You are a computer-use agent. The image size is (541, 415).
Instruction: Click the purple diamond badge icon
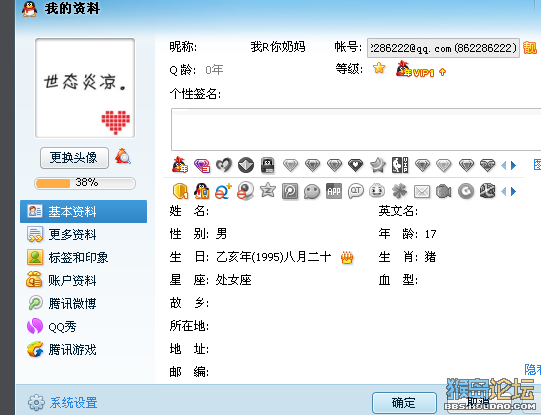202,166
